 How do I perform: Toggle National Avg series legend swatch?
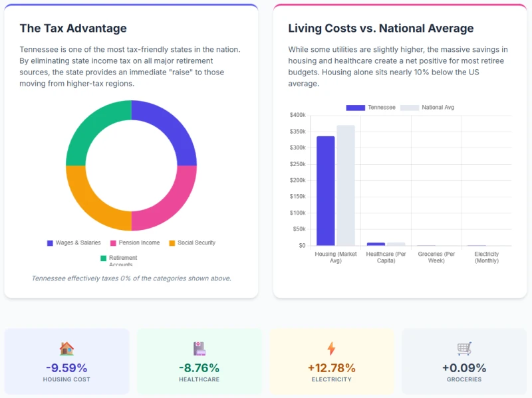click(x=410, y=108)
